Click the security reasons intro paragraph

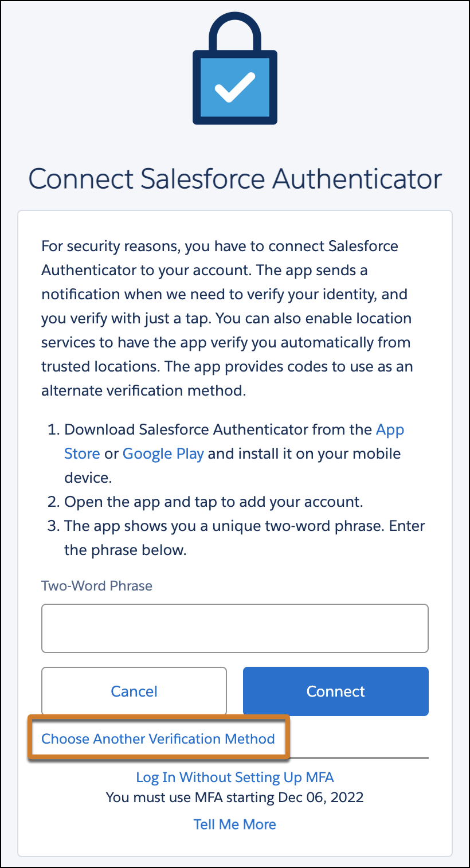(x=227, y=318)
